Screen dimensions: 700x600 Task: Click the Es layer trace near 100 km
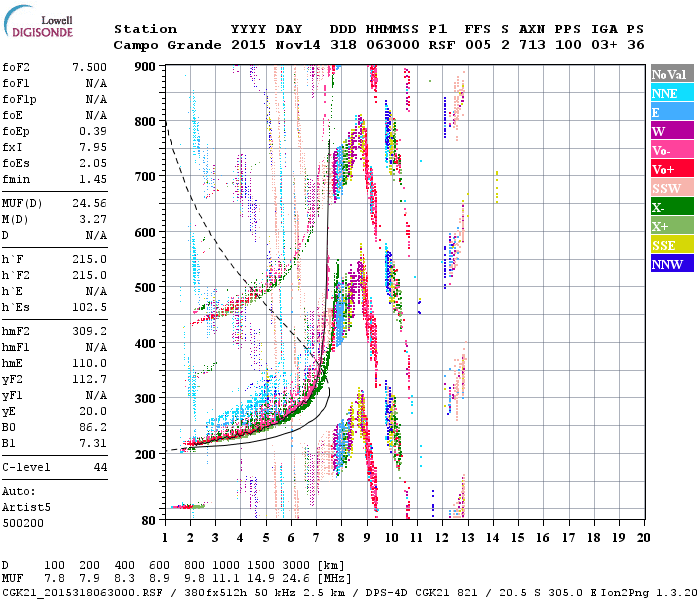pos(188,507)
